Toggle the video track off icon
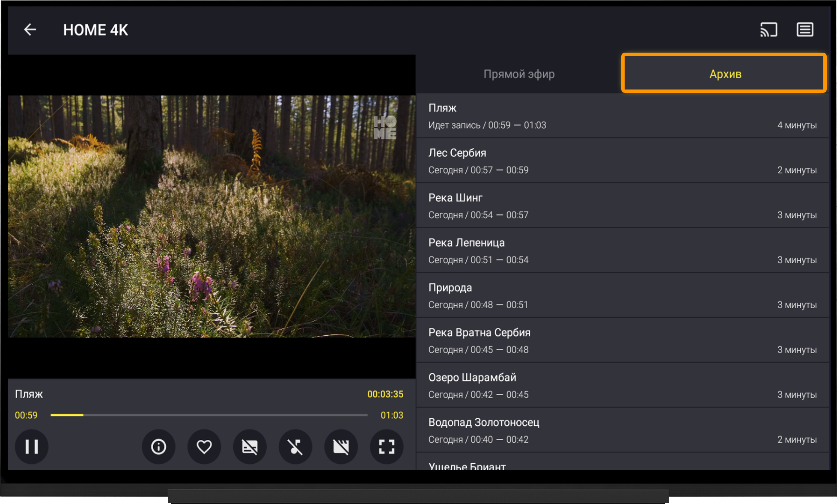This screenshot has height=504, width=837. click(341, 447)
